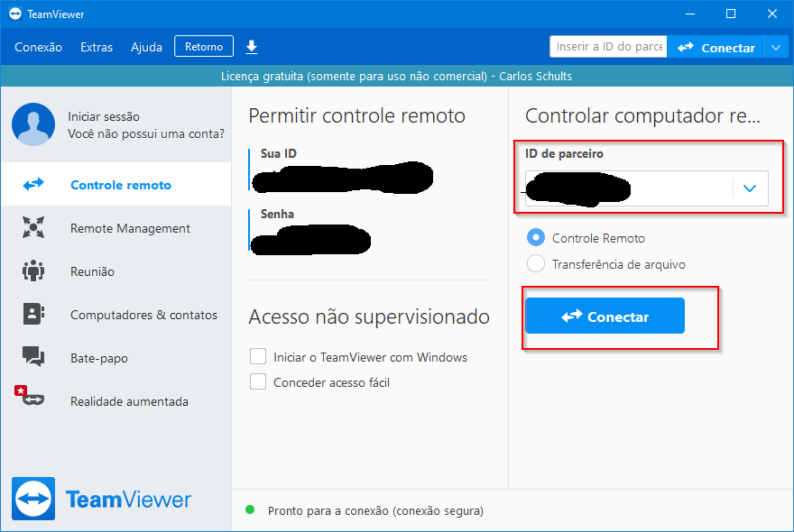Viewport: 794px width, 532px height.
Task: Open the Conexão menu
Action: (x=38, y=47)
